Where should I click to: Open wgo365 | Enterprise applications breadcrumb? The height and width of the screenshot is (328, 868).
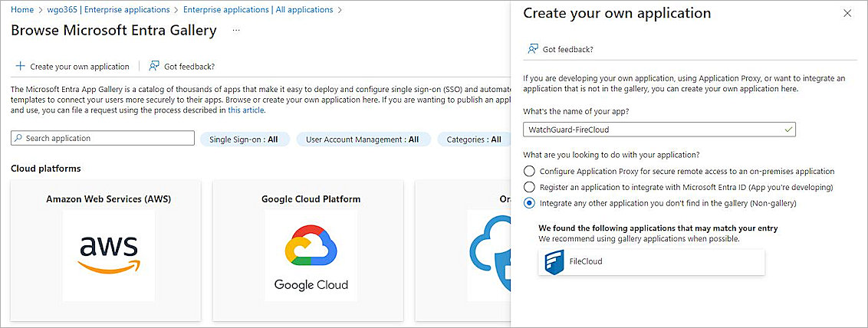(x=109, y=9)
